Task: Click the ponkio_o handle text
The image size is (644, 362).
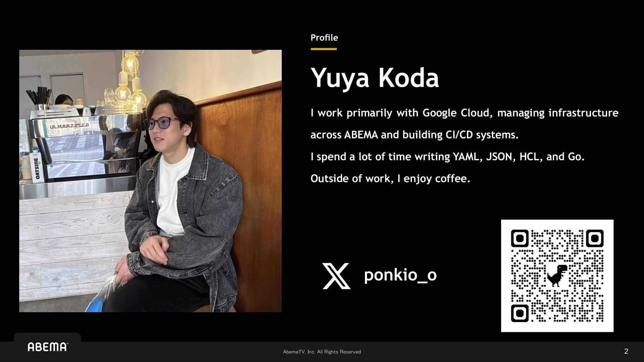Action: [400, 275]
